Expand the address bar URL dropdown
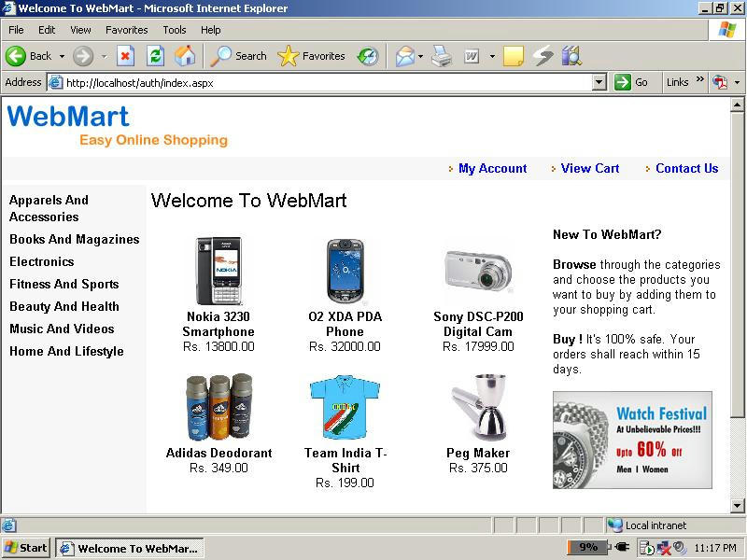Screen dimensions: 747x560 pyautogui.click(x=599, y=82)
